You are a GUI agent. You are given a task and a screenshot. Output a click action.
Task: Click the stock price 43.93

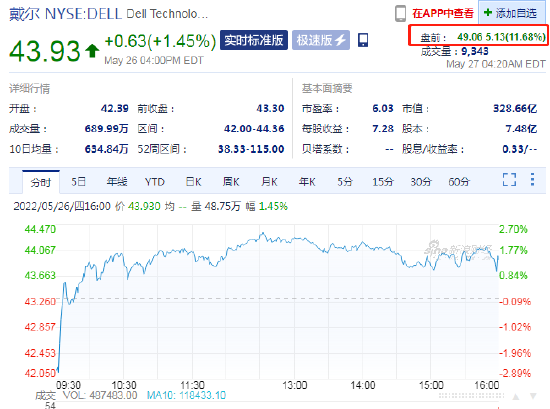[x=45, y=51]
